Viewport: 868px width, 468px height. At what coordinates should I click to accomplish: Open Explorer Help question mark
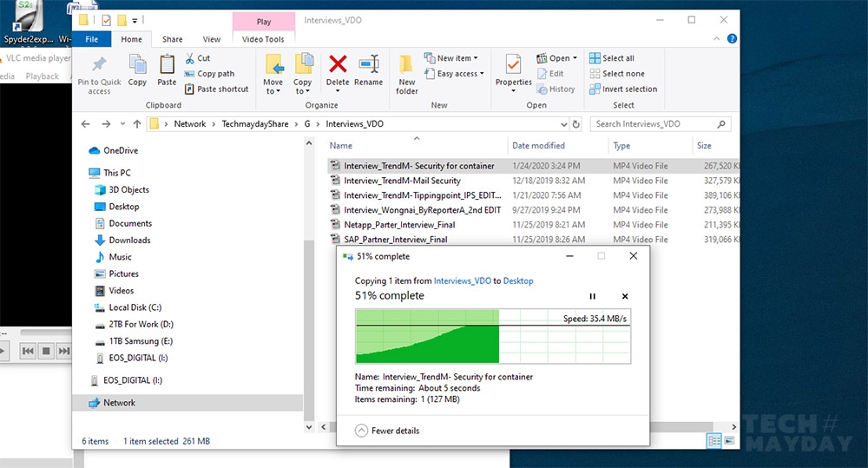point(732,39)
